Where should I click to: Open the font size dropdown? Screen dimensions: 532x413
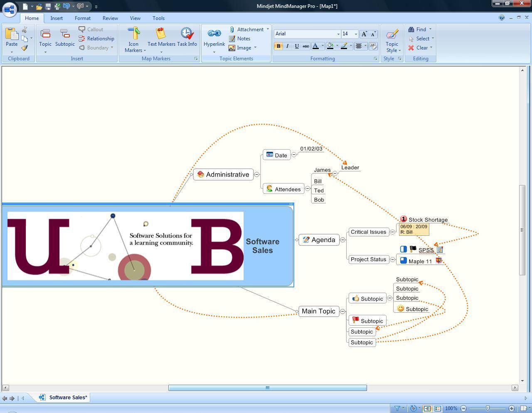pos(355,34)
